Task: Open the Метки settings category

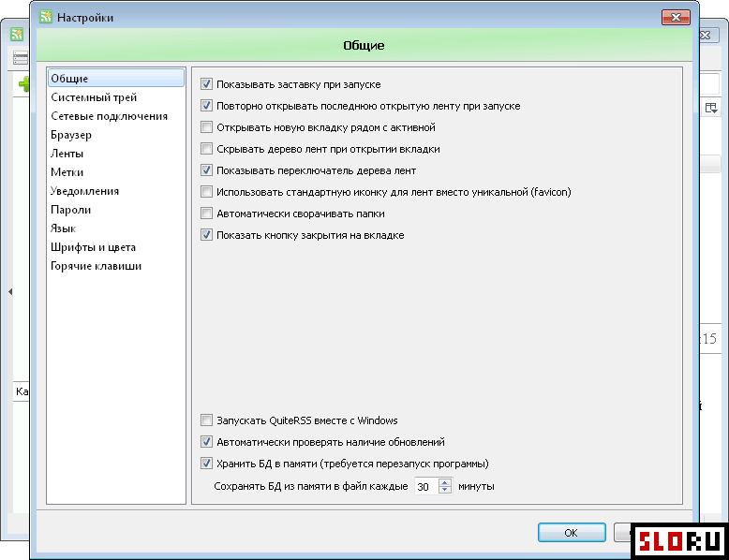Action: click(67, 172)
